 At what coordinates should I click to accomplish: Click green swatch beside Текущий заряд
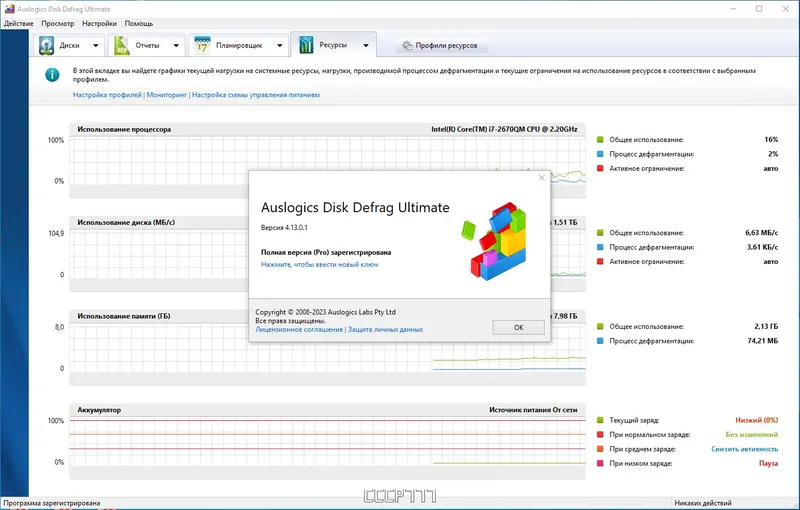tap(600, 420)
